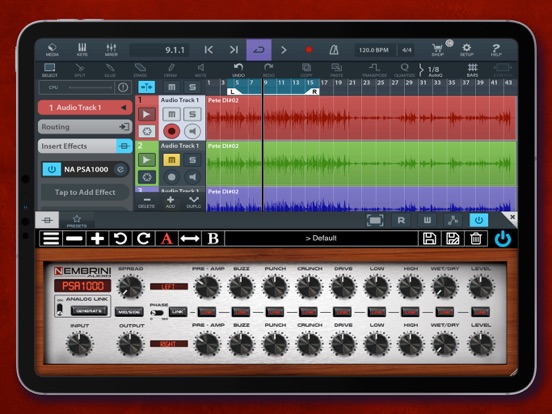Open the Shop
552x414 pixels.
(438, 50)
